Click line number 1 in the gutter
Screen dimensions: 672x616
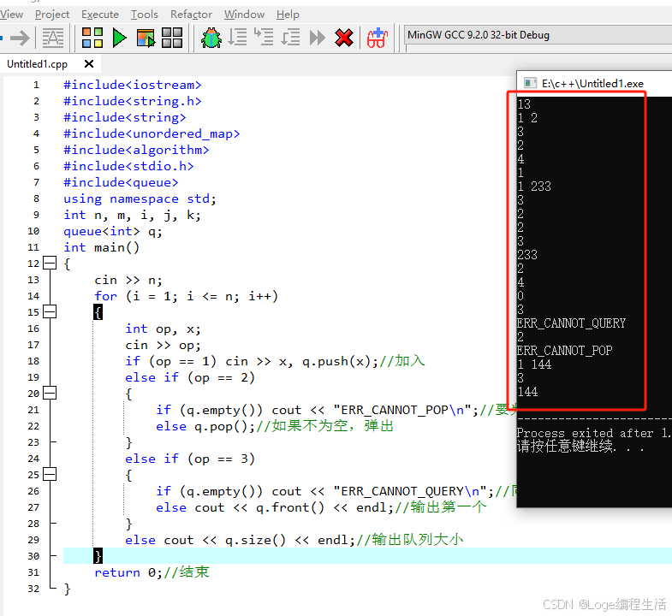point(36,85)
